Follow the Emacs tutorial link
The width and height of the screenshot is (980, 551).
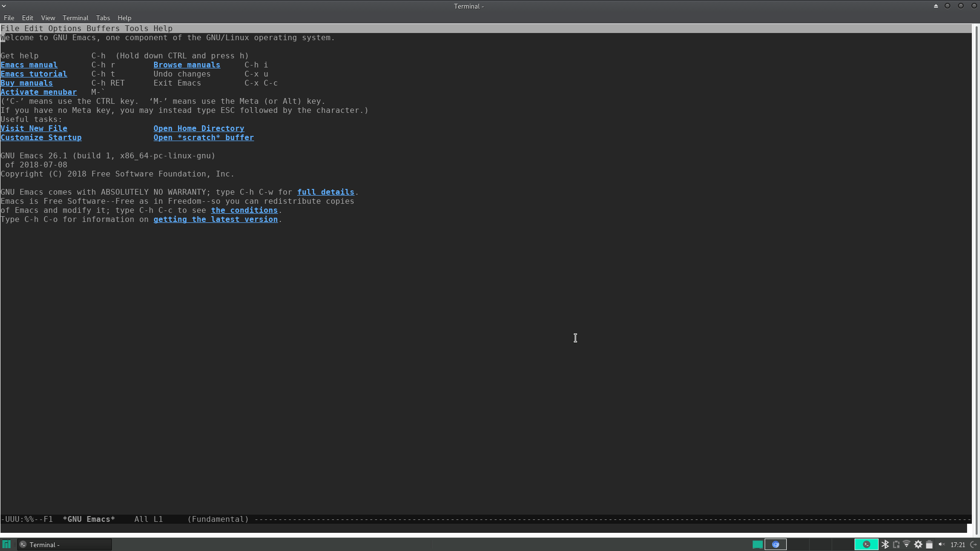(x=33, y=74)
